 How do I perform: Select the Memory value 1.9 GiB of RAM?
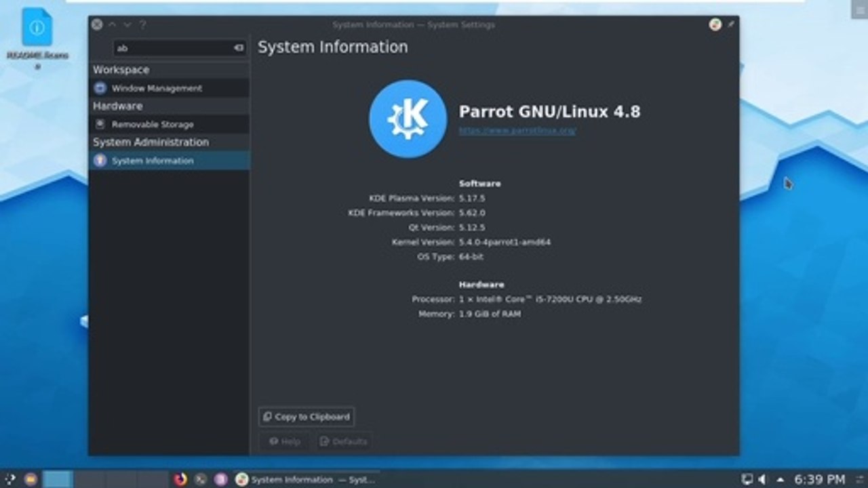click(x=490, y=314)
